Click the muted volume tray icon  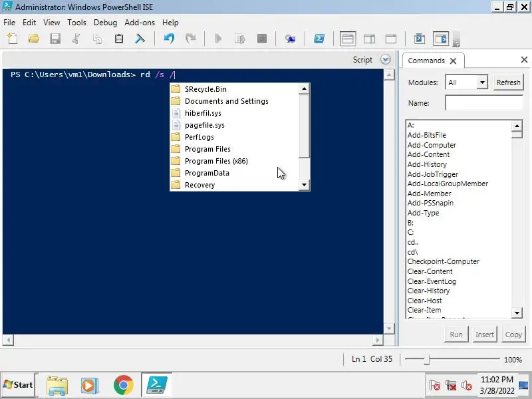pos(467,385)
